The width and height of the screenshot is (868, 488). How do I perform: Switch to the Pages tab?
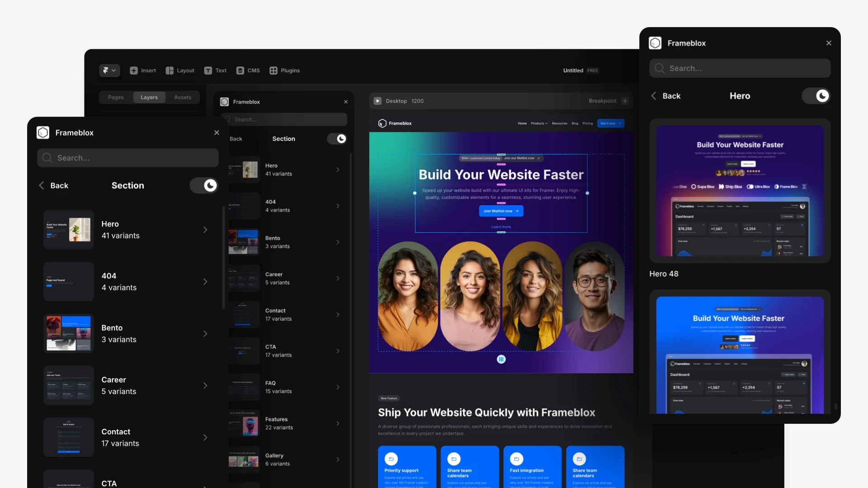tap(116, 97)
